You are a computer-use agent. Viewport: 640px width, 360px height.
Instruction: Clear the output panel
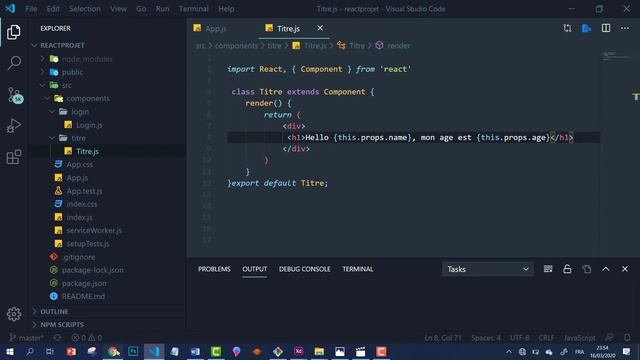548,269
